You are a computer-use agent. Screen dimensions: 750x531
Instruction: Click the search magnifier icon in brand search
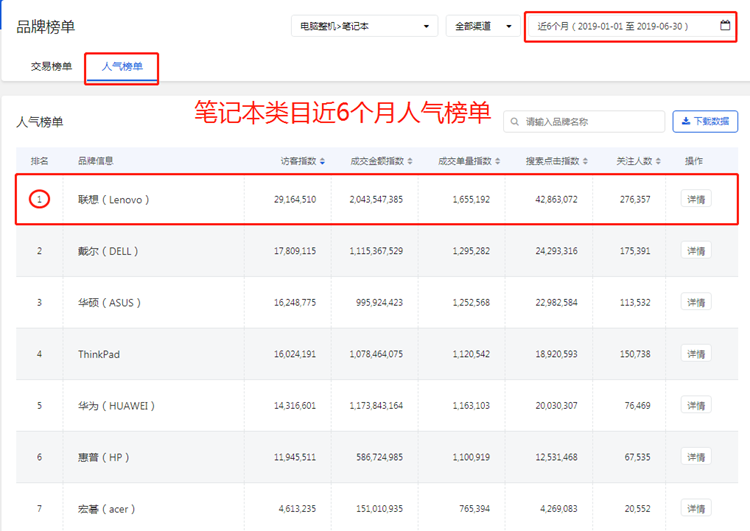514,122
